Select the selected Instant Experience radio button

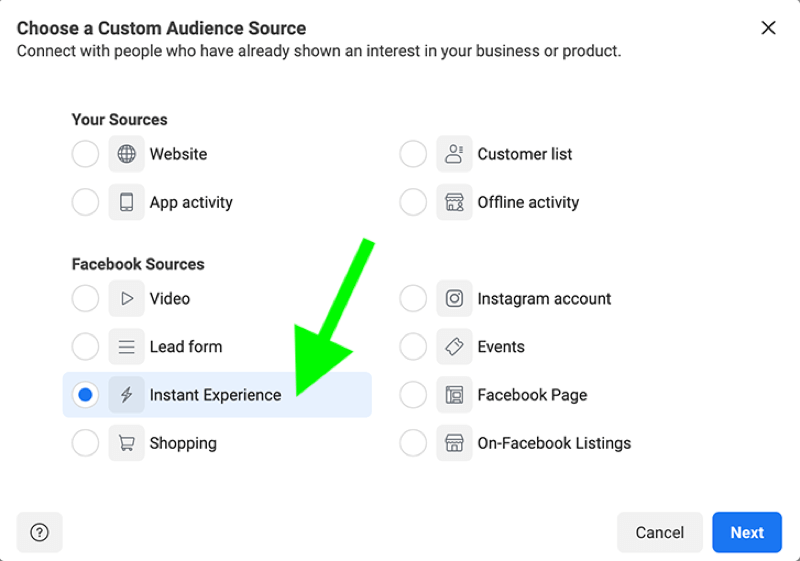point(85,395)
